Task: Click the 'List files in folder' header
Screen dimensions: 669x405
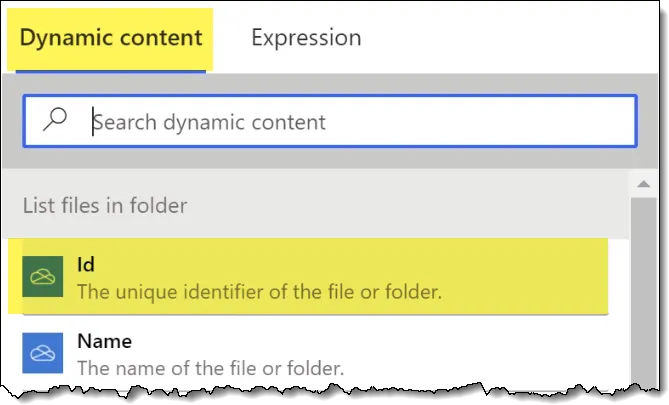Action: pyautogui.click(x=105, y=206)
